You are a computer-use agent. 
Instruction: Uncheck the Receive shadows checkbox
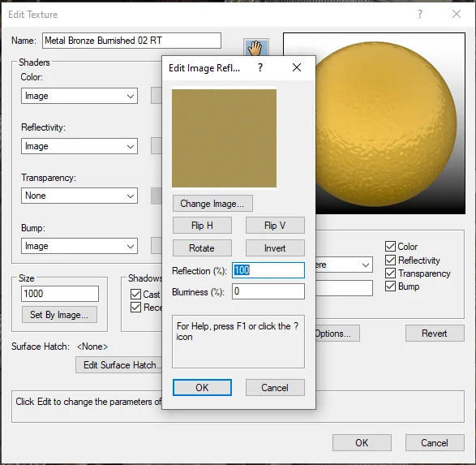135,307
